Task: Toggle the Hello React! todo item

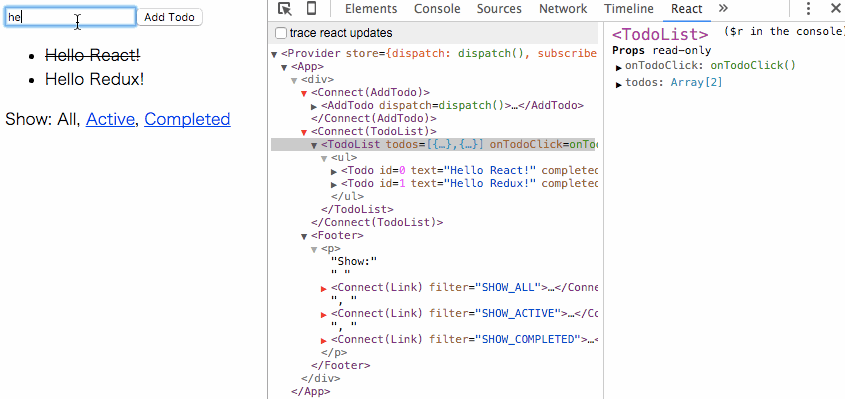Action: tap(93, 55)
